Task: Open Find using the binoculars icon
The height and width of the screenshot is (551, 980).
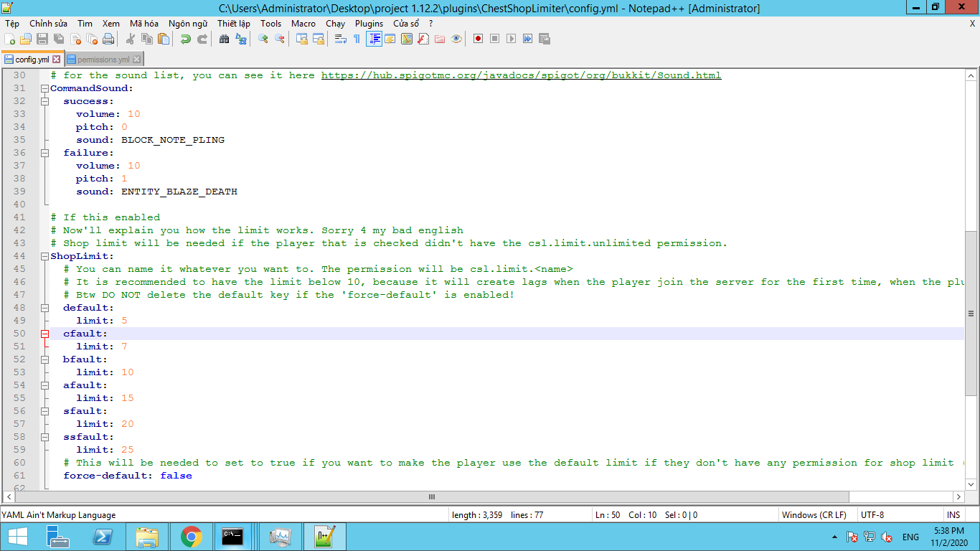Action: click(225, 39)
